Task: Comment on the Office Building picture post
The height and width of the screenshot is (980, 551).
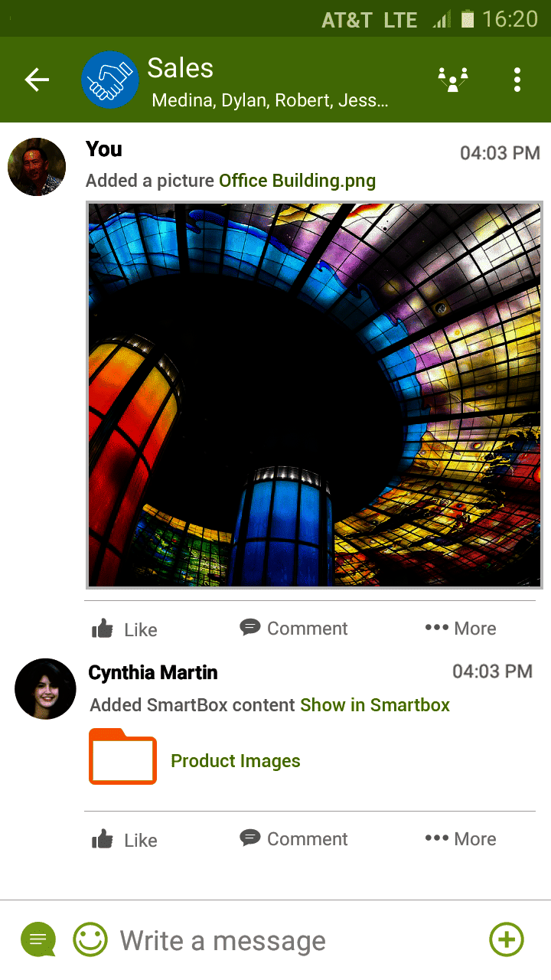Action: point(294,629)
